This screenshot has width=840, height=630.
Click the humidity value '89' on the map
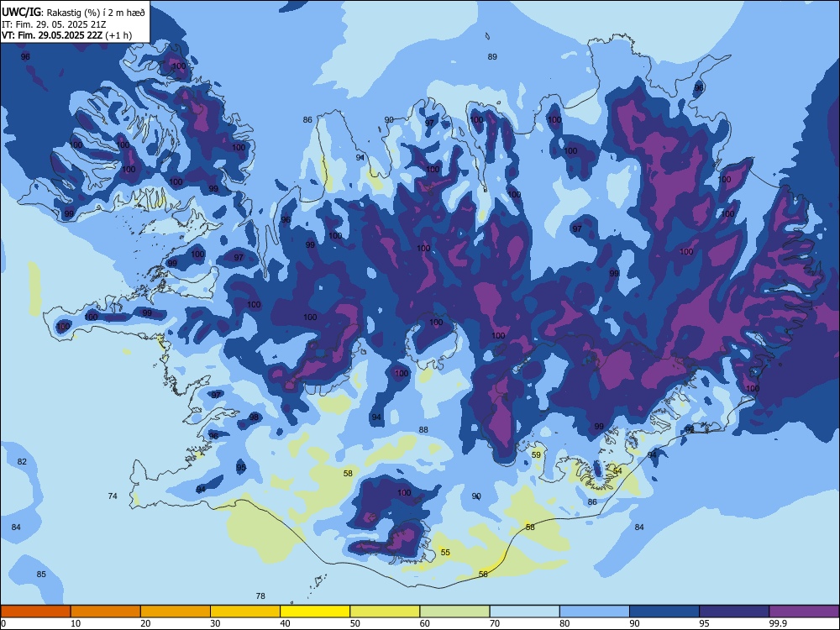pyautogui.click(x=492, y=57)
